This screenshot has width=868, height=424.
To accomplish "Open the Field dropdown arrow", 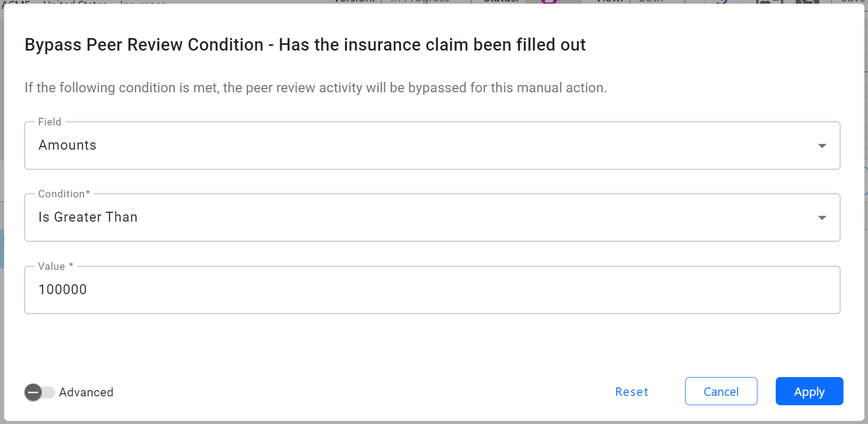I will [x=822, y=146].
